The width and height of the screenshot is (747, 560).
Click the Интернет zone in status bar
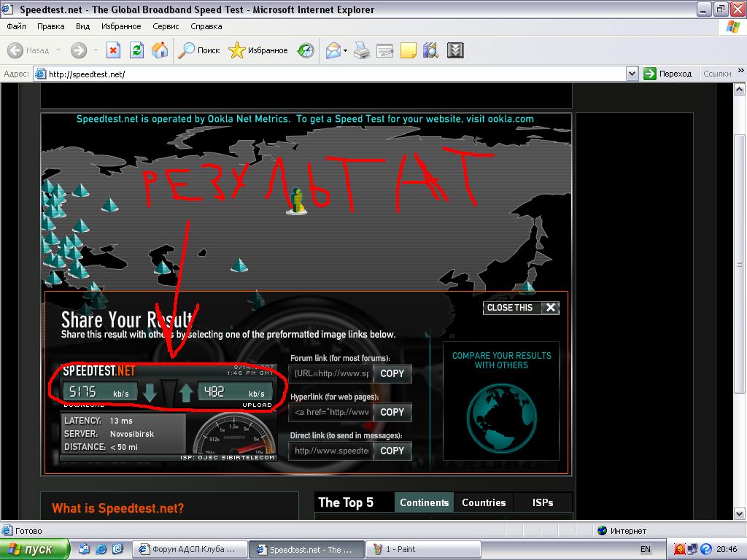point(622,531)
